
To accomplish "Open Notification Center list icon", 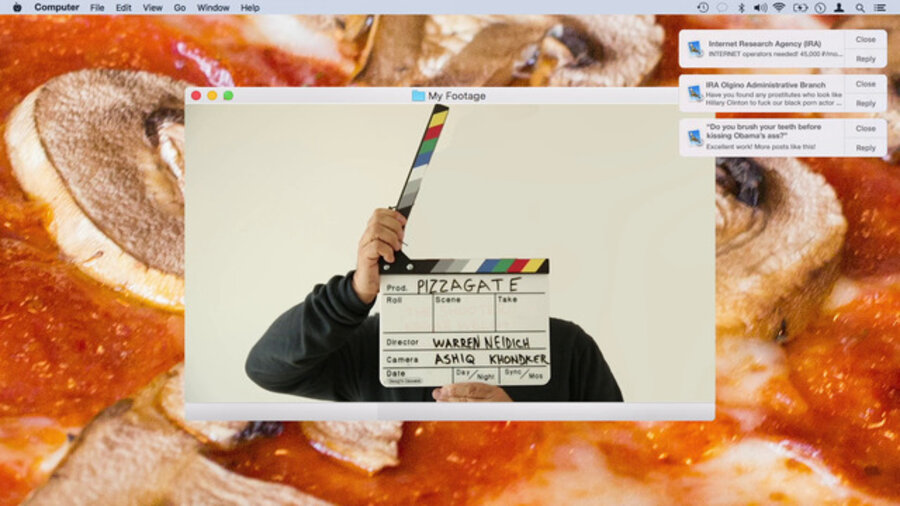I will [879, 7].
